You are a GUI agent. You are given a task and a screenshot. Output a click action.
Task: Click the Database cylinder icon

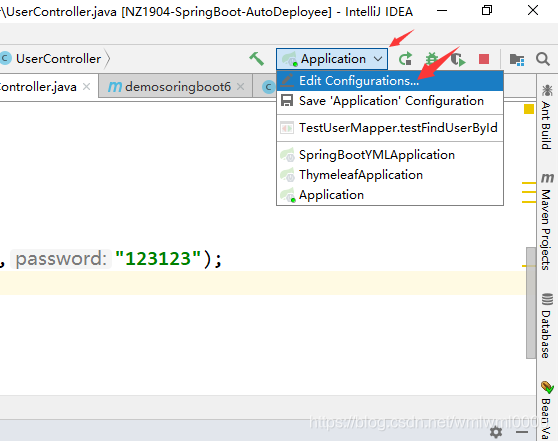(547, 299)
